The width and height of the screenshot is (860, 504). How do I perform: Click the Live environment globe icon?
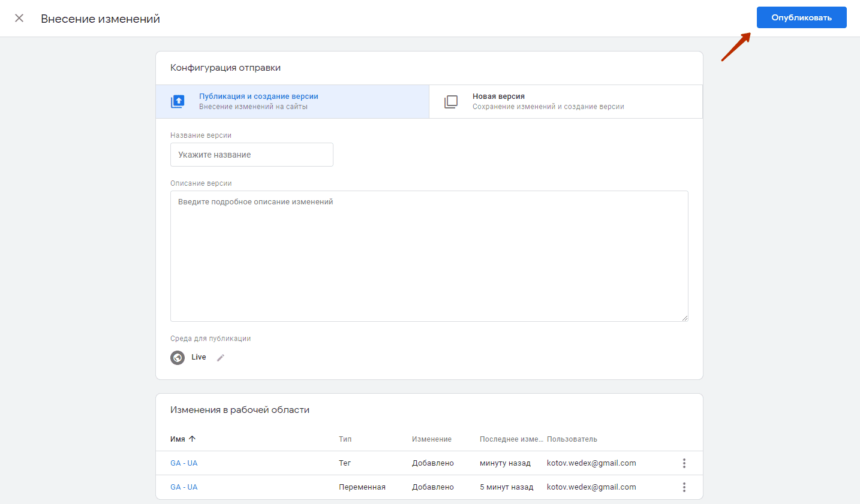tap(178, 358)
